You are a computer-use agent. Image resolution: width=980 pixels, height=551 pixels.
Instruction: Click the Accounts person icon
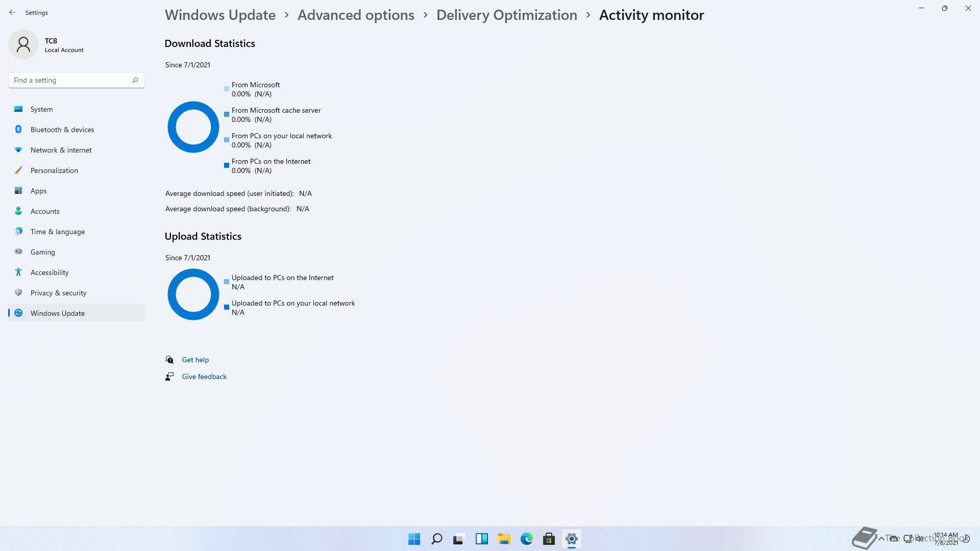[18, 211]
